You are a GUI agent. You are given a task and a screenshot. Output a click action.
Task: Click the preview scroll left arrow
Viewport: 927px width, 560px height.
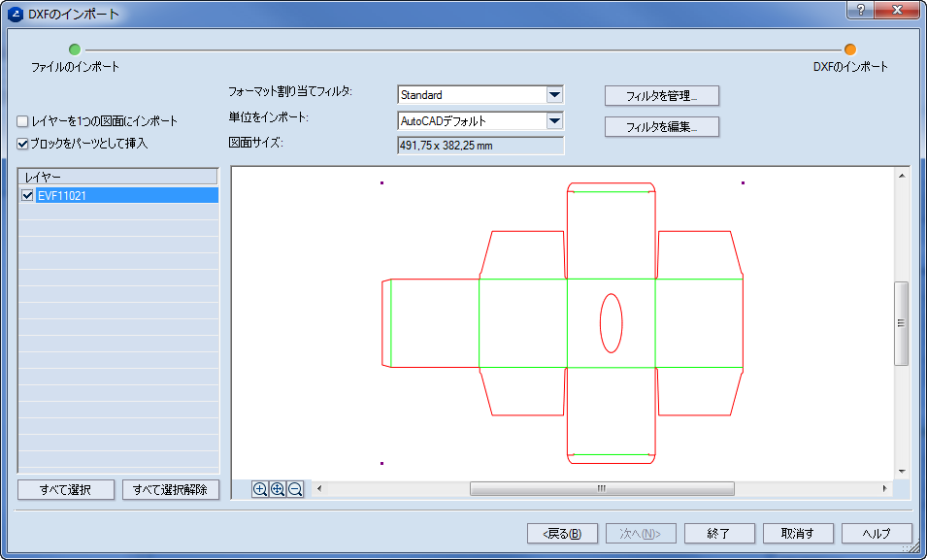(319, 488)
